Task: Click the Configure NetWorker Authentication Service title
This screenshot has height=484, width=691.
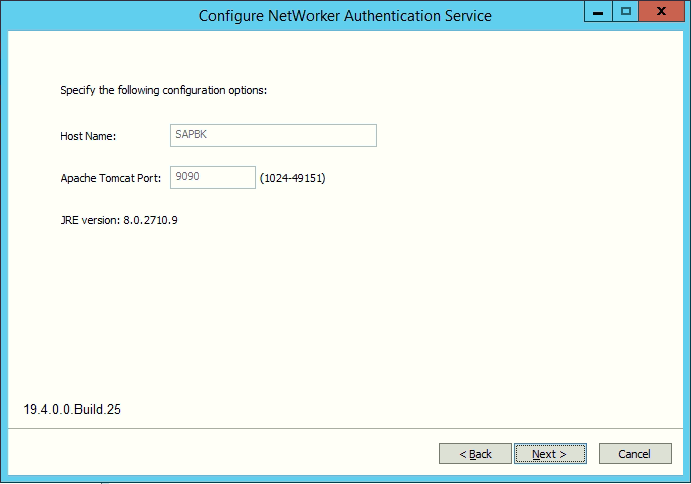Action: tap(345, 16)
